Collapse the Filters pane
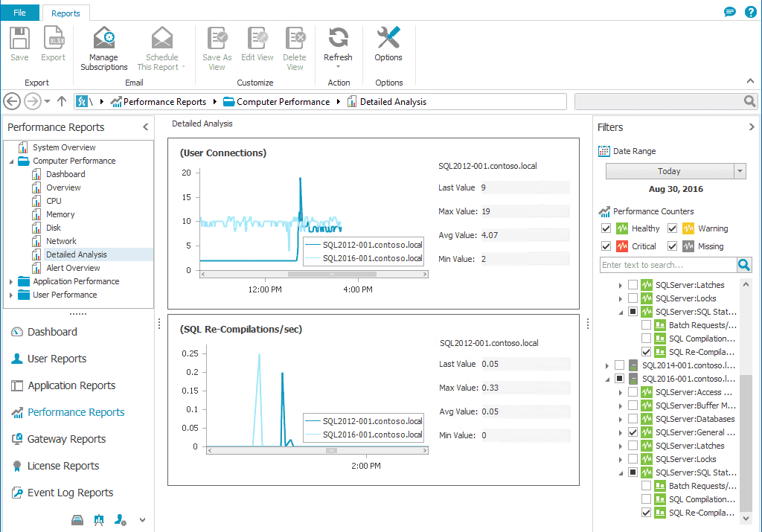The height and width of the screenshot is (532, 762). pos(752,126)
